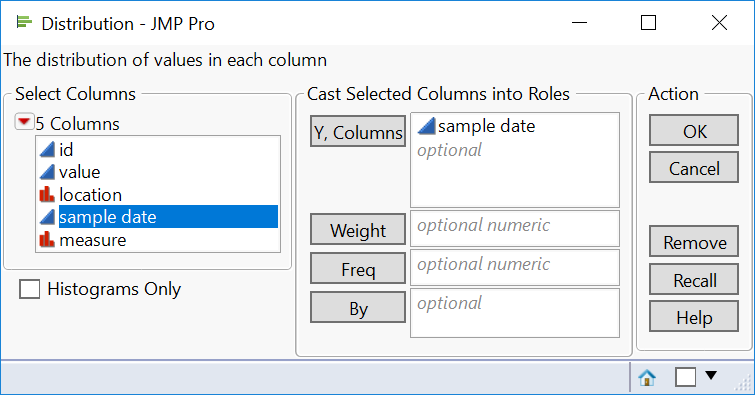Enable the Histograms Only checkbox

pos(30,289)
